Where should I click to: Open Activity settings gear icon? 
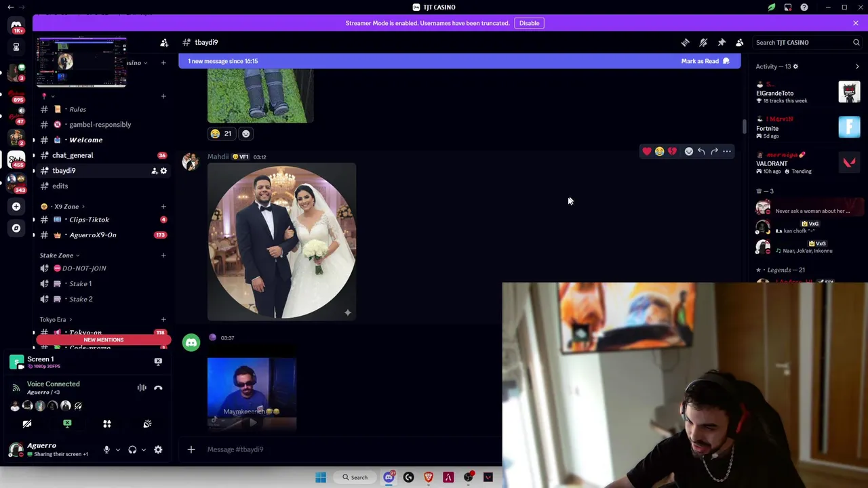[x=795, y=66]
